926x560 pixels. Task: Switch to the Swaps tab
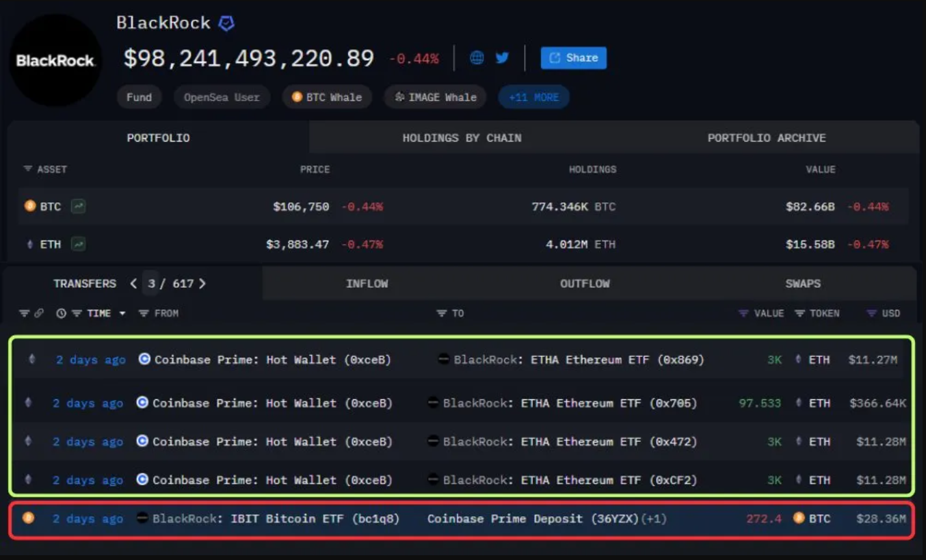click(802, 284)
